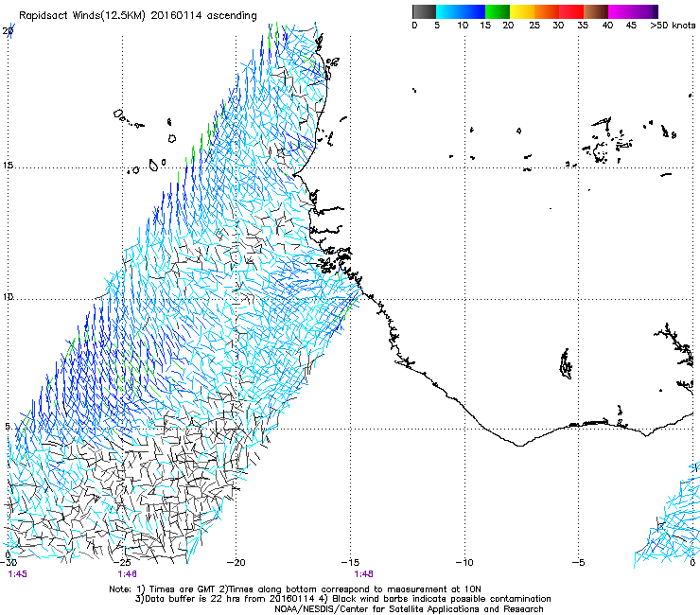700x615 pixels.
Task: Click the cyan-to-blue 5-15 knots color band
Action: (461, 11)
